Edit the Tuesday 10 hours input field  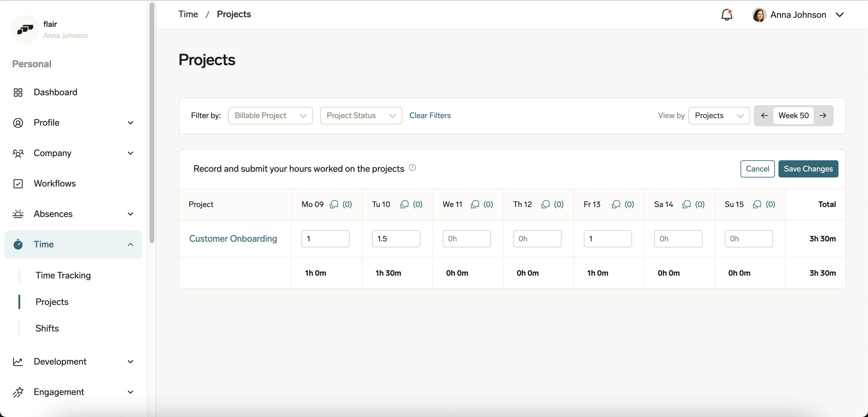pyautogui.click(x=396, y=238)
